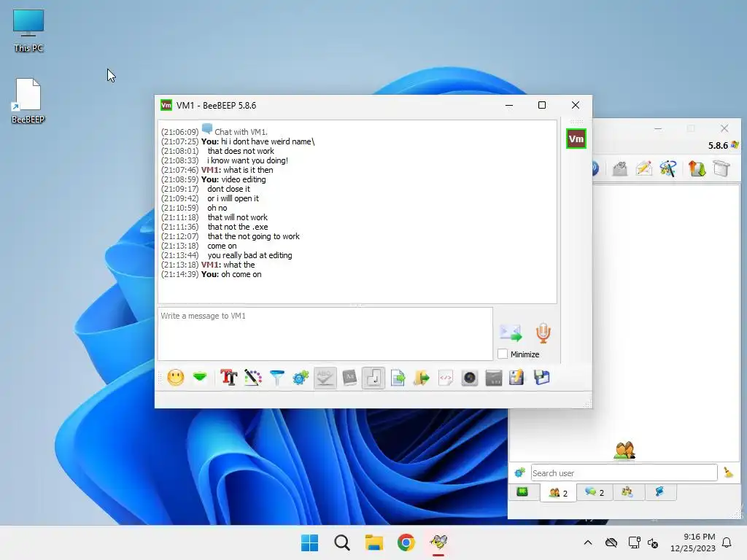Open File Explorer from the taskbar
The image size is (747, 560).
coord(374,542)
